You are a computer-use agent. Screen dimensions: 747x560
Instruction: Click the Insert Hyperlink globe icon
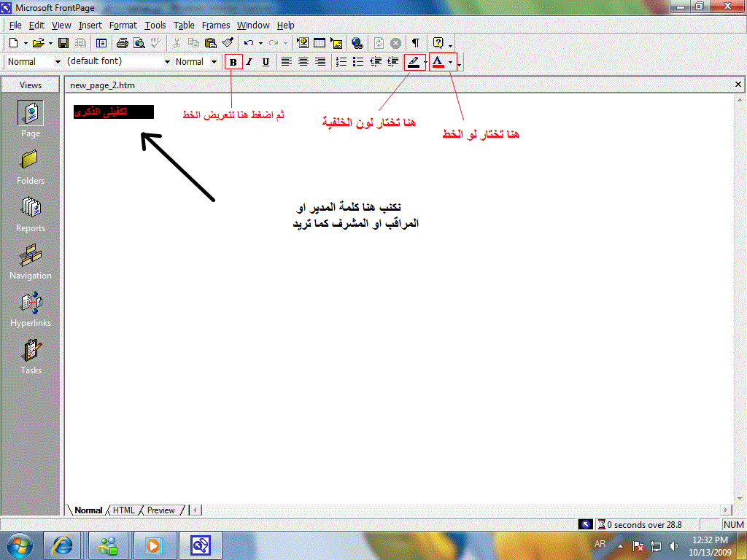(x=357, y=43)
